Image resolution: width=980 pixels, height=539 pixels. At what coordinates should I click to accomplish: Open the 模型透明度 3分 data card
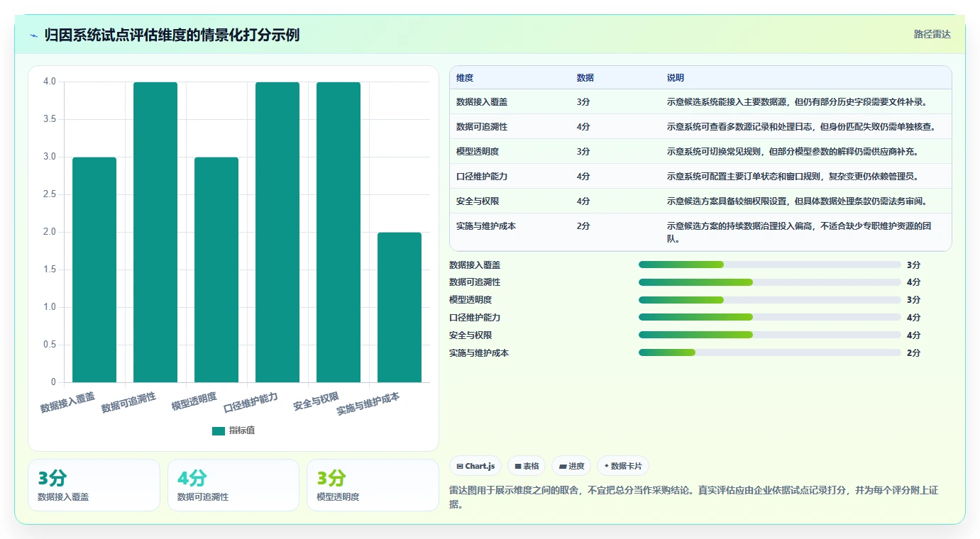tap(373, 485)
